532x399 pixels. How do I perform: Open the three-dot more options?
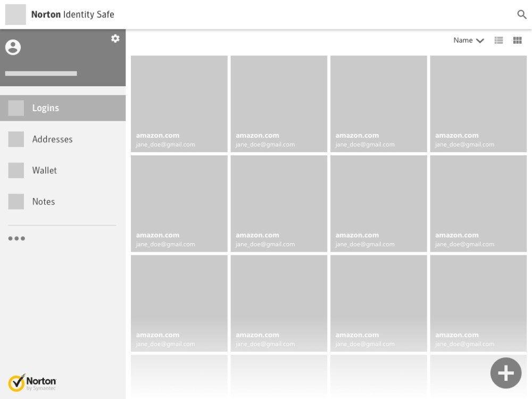(x=16, y=238)
